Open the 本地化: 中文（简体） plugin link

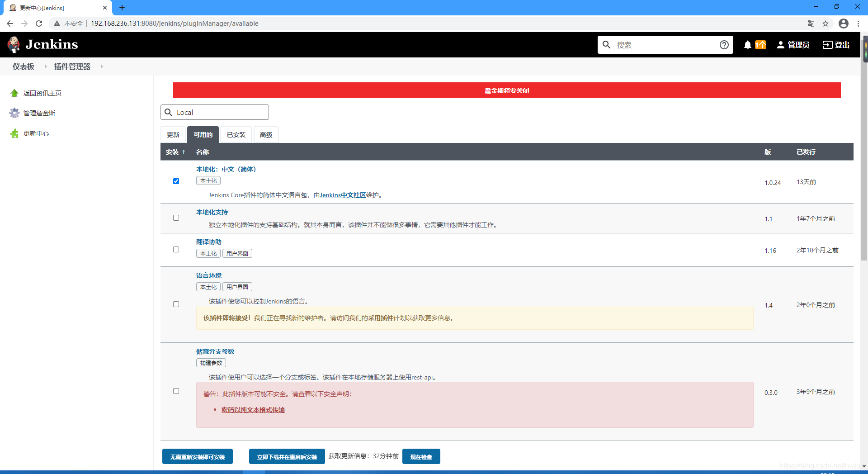[x=226, y=169]
